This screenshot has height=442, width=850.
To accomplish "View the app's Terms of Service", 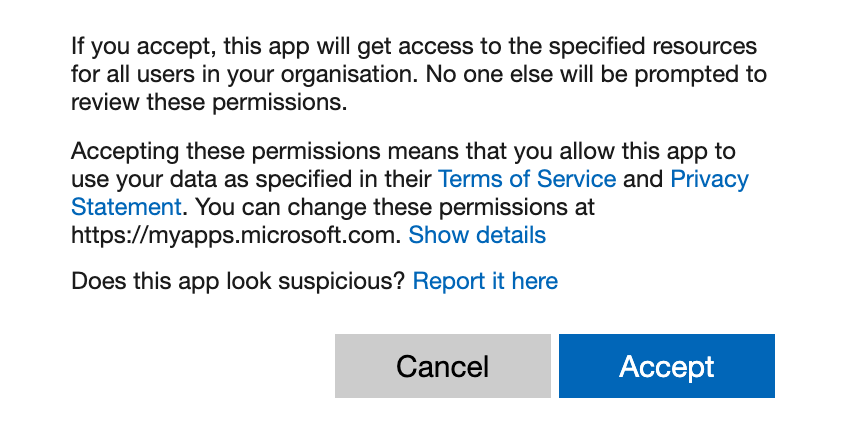I will (527, 179).
